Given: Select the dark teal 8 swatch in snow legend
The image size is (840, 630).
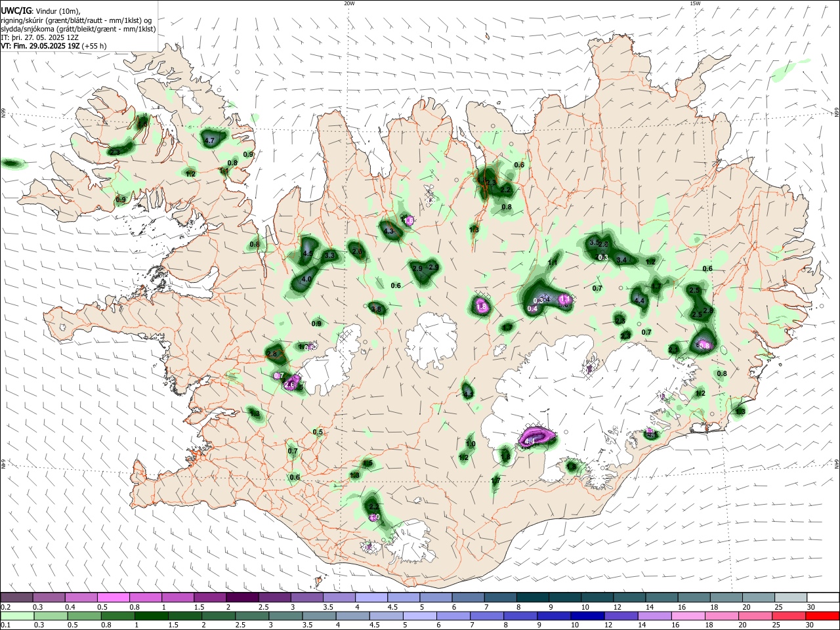Looking at the screenshot, I should coord(532,597).
